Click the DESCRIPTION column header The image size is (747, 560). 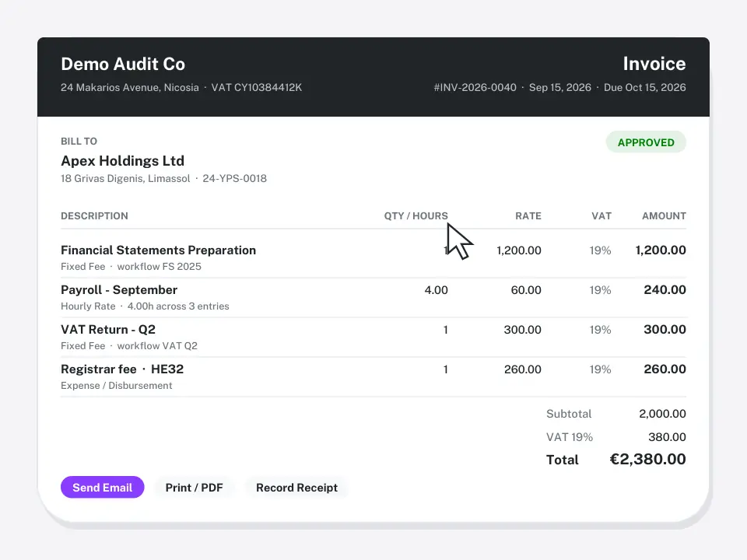(x=94, y=216)
